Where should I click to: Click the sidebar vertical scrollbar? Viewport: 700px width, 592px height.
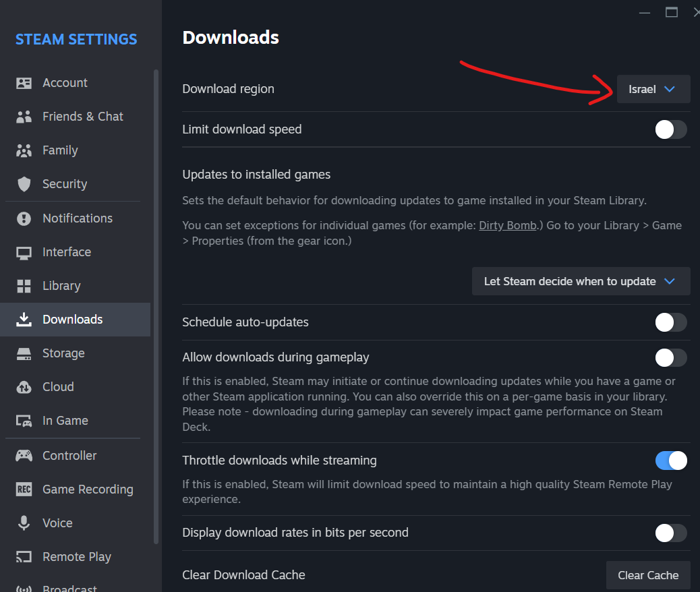tap(156, 307)
